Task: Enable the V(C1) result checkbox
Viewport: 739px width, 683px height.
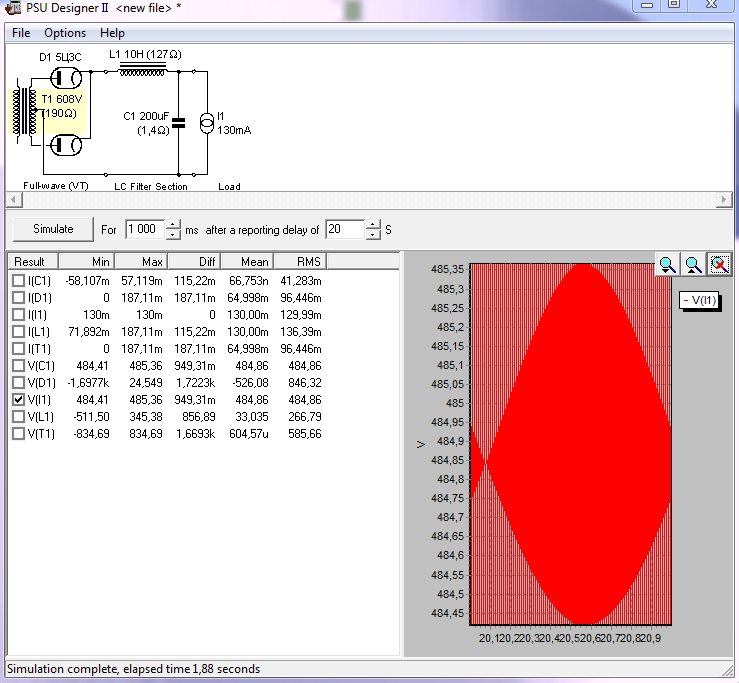Action: point(18,365)
